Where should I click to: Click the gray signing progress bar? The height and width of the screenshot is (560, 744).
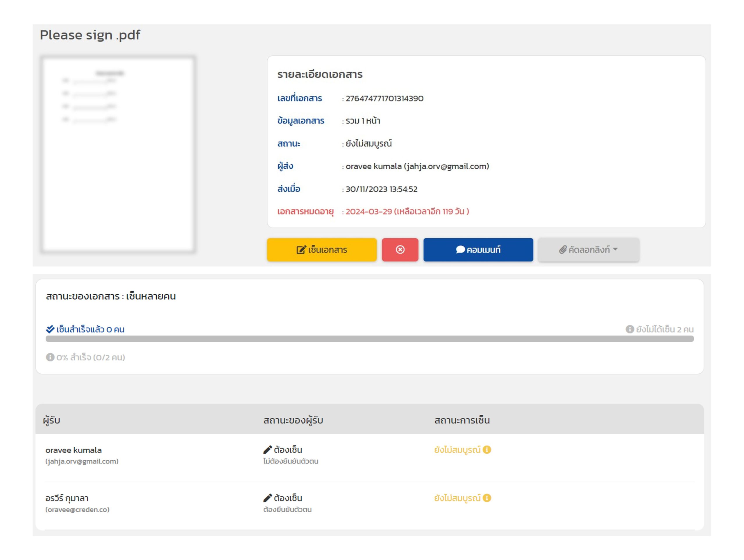[x=369, y=339]
